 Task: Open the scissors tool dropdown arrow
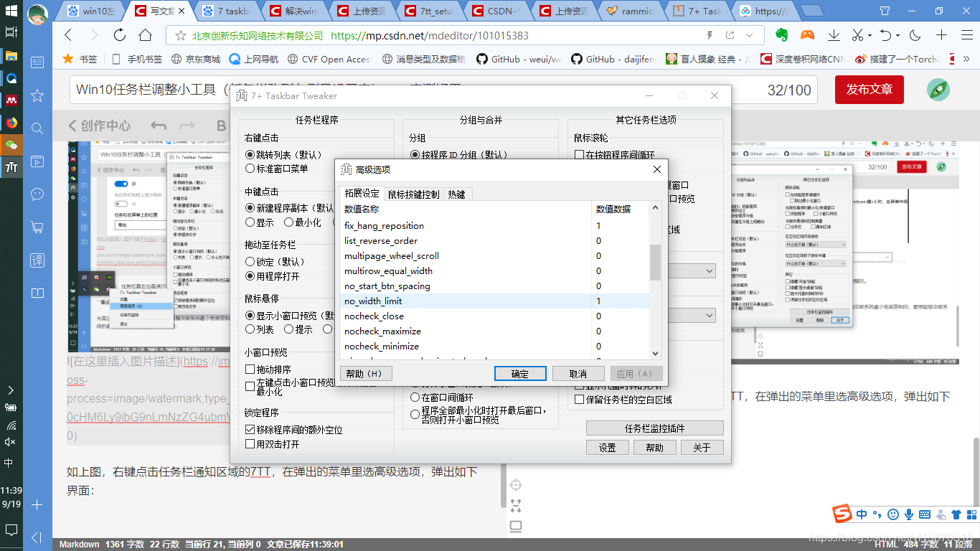point(870,35)
